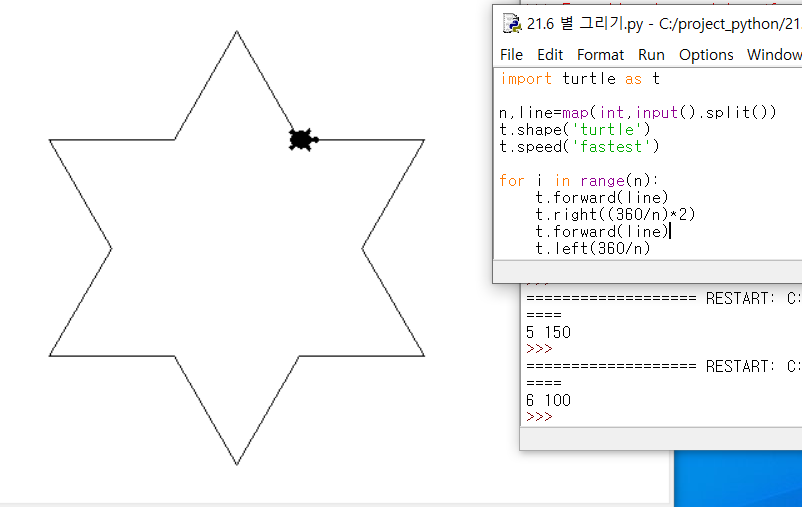
Task: Click the line t.right((360/n)*2)
Action: 615,214
